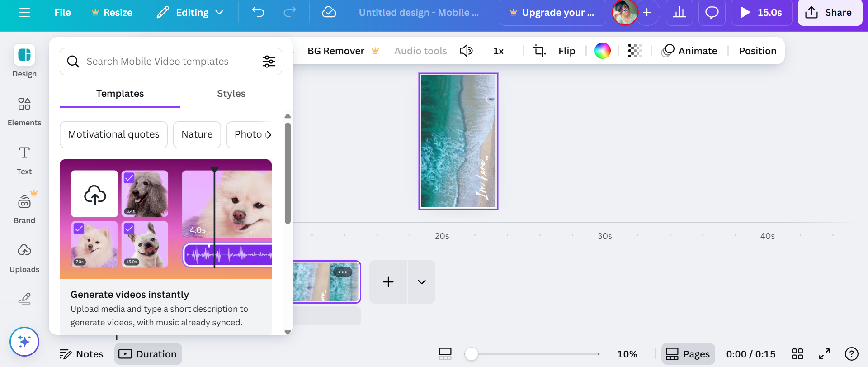Add collaborators with the plus icon
The height and width of the screenshot is (367, 868).
647,12
